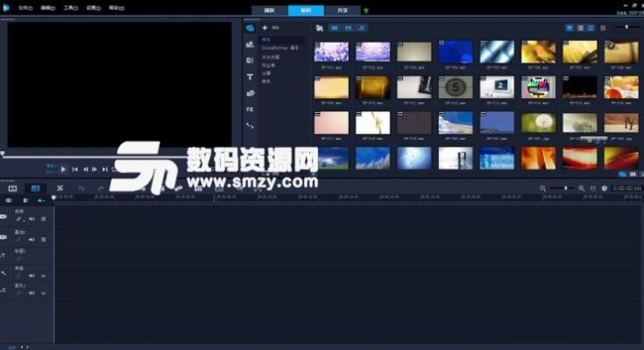Play the preview
The width and height of the screenshot is (644, 350).
click(63, 169)
